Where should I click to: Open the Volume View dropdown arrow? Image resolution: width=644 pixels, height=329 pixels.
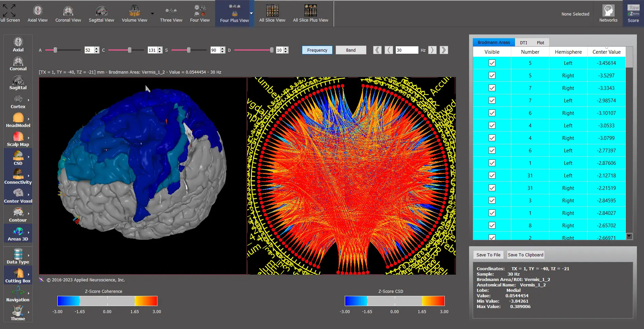[x=152, y=14]
